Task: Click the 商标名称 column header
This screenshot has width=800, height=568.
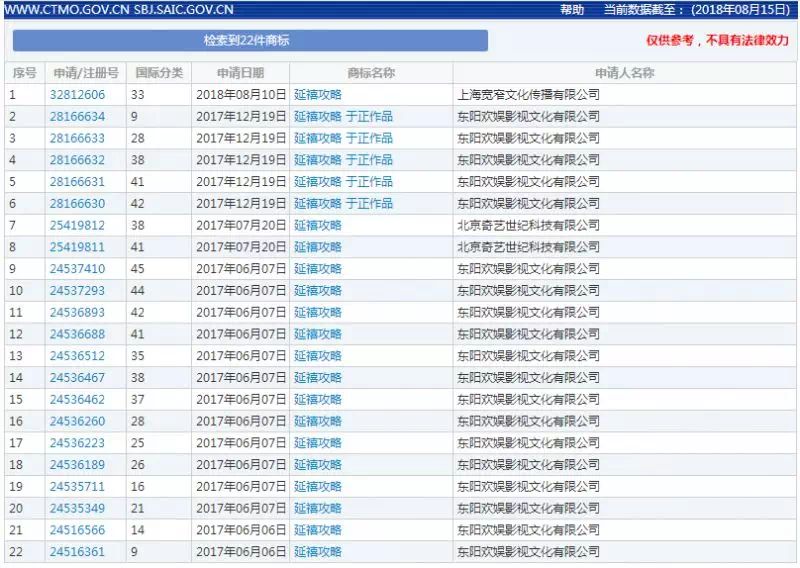Action: tap(371, 73)
